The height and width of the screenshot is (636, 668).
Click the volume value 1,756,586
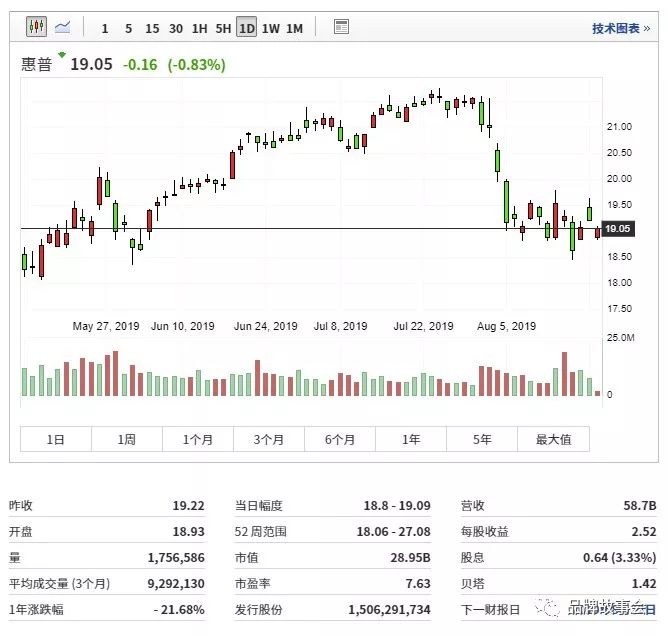(x=176, y=558)
